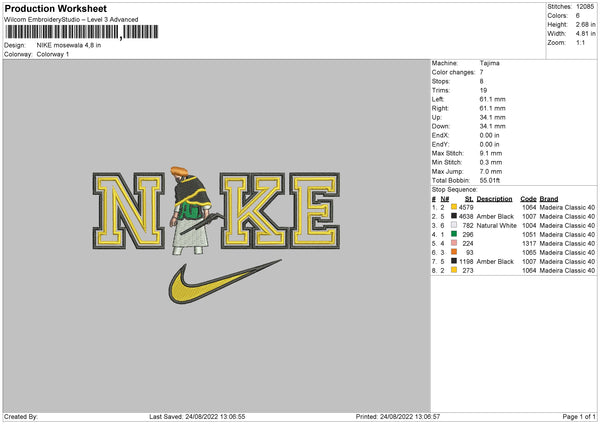The height and width of the screenshot is (424, 600).
Task: Click the 'Created By:' footer label
Action: coord(21,416)
